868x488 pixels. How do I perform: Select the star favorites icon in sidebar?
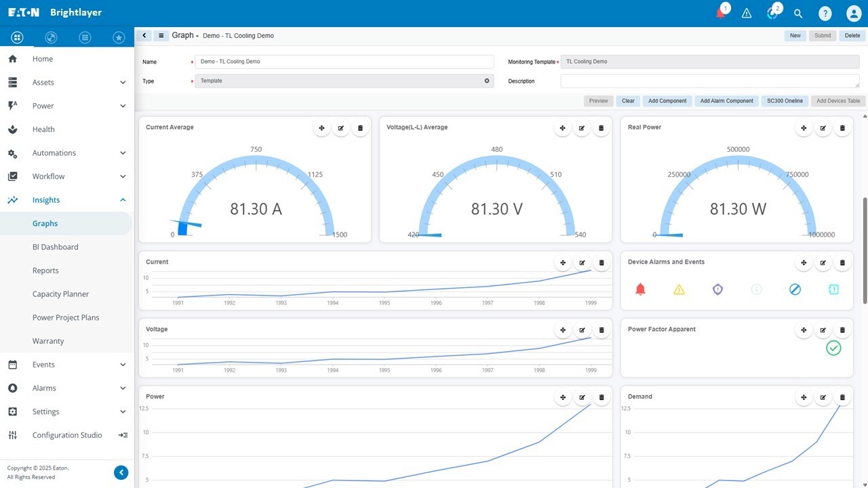point(119,37)
